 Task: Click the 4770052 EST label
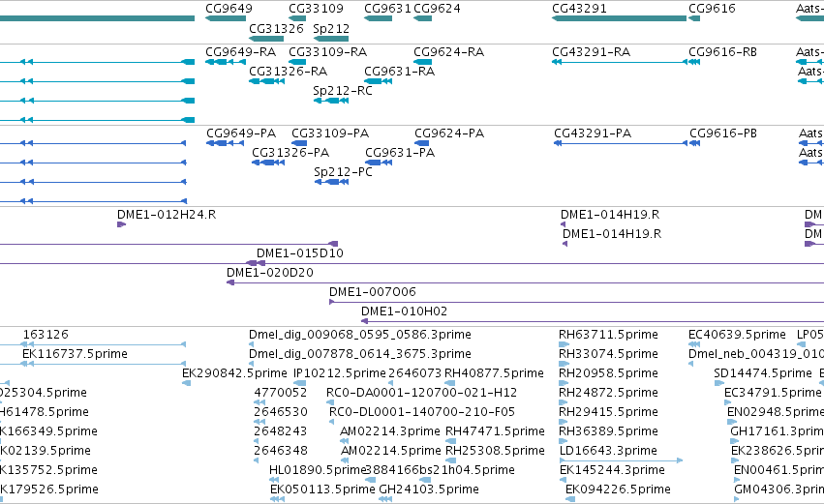(281, 393)
